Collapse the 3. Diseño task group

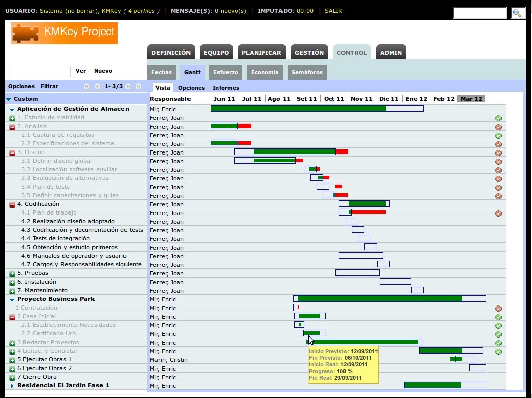pyautogui.click(x=12, y=153)
